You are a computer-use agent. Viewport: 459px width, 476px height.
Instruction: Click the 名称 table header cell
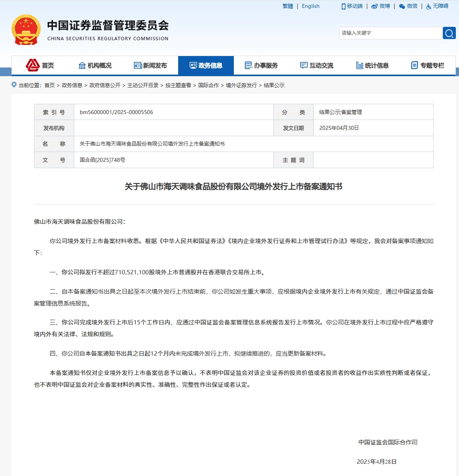[54, 144]
